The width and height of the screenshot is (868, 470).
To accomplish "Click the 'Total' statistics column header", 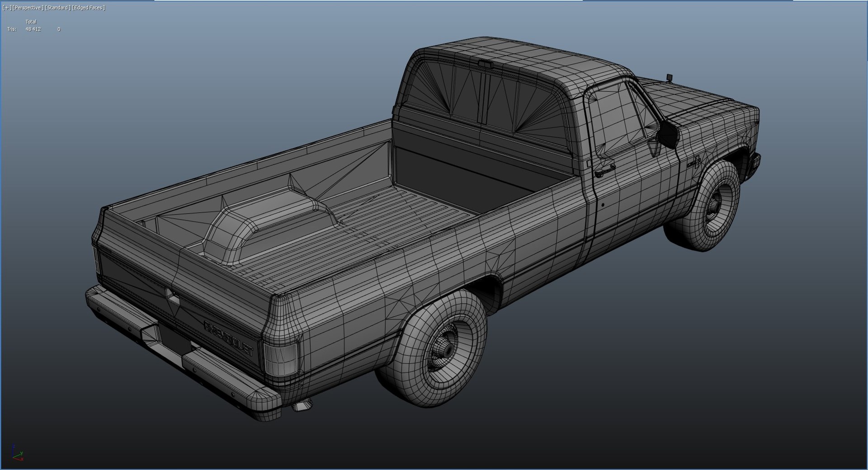I will (31, 22).
